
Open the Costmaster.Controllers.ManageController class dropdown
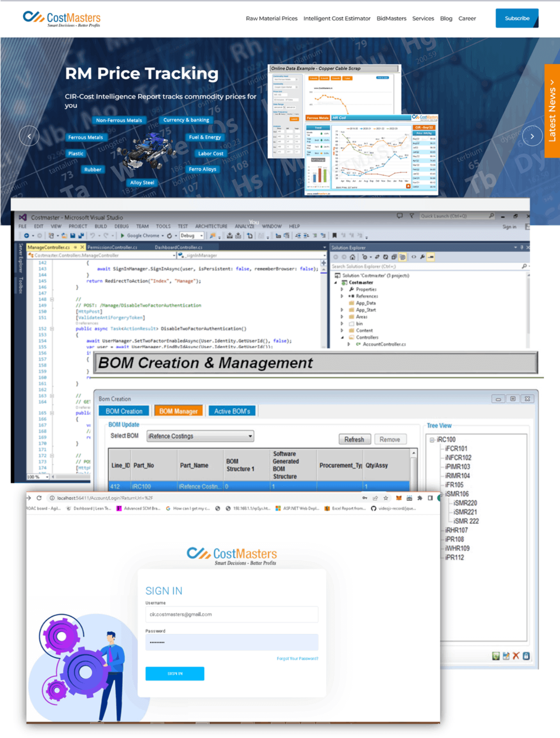coord(101,255)
